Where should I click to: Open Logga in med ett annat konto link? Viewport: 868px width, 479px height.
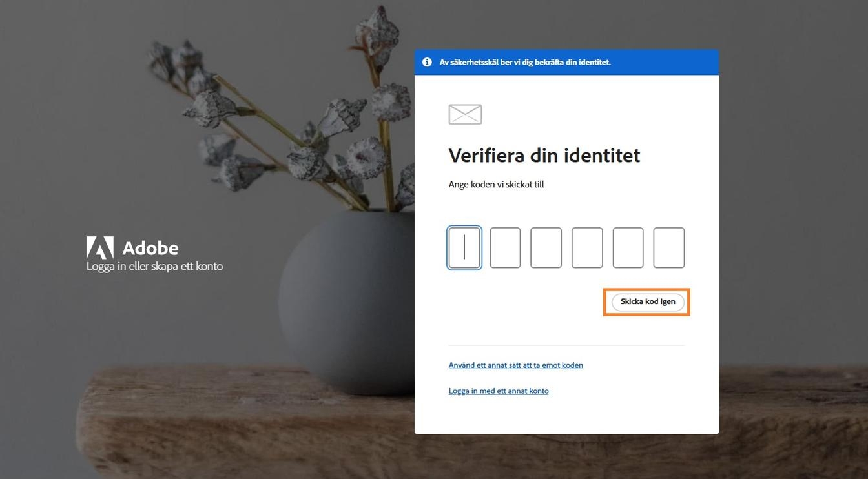[499, 391]
